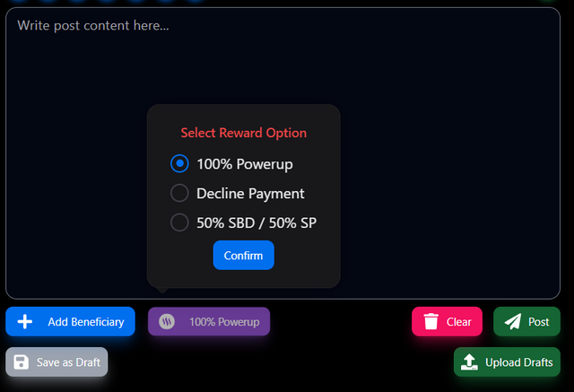Open the Upload Drafts button
Viewport: 574px width, 392px height.
tap(507, 362)
